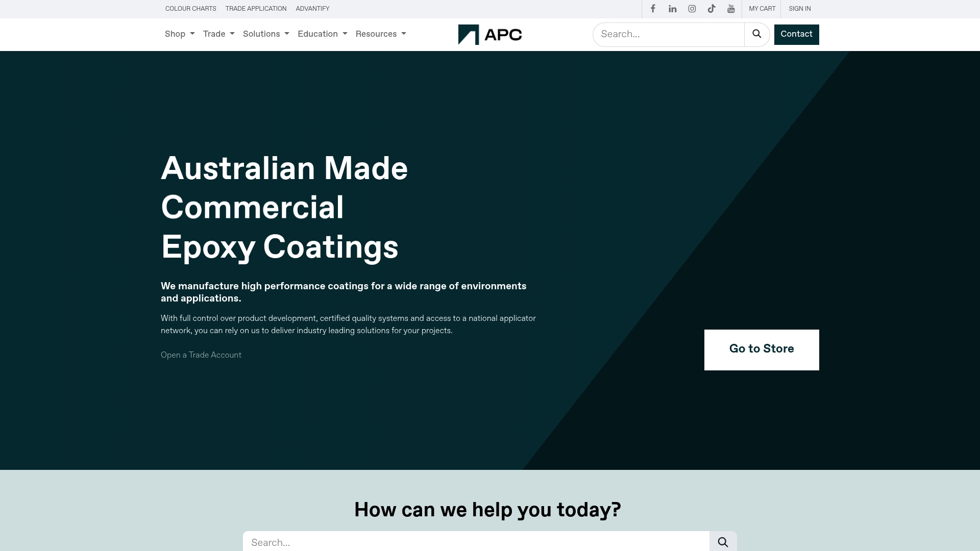
Task: Expand the Solutions dropdown
Action: tap(266, 34)
